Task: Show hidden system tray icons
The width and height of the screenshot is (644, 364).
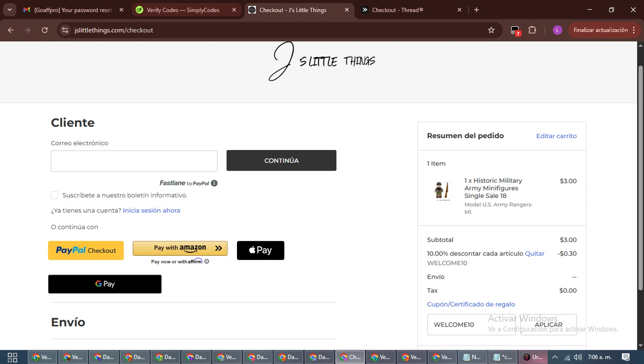Action: (555, 357)
